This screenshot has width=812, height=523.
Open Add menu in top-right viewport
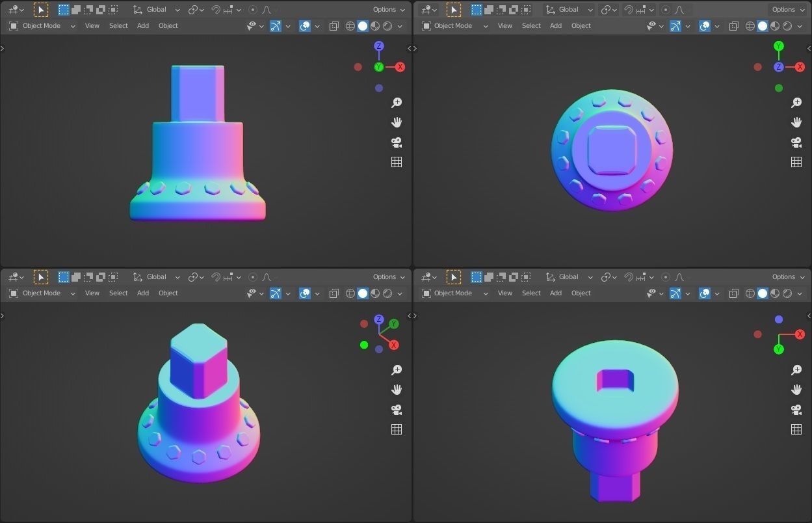tap(556, 26)
